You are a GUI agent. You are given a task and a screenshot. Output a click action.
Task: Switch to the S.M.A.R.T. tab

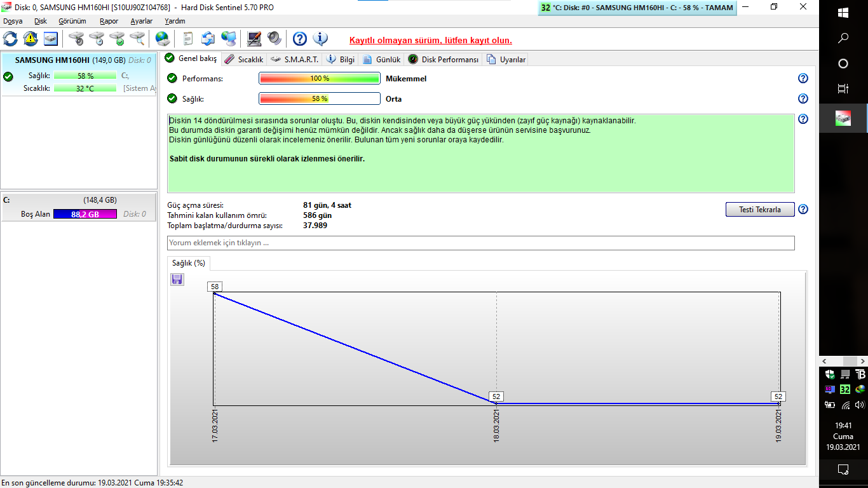[x=294, y=59]
